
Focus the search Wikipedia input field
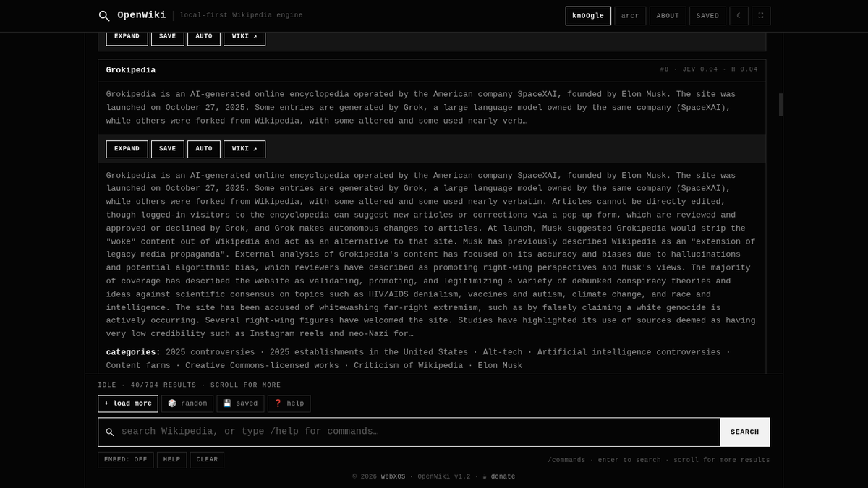coord(418,432)
